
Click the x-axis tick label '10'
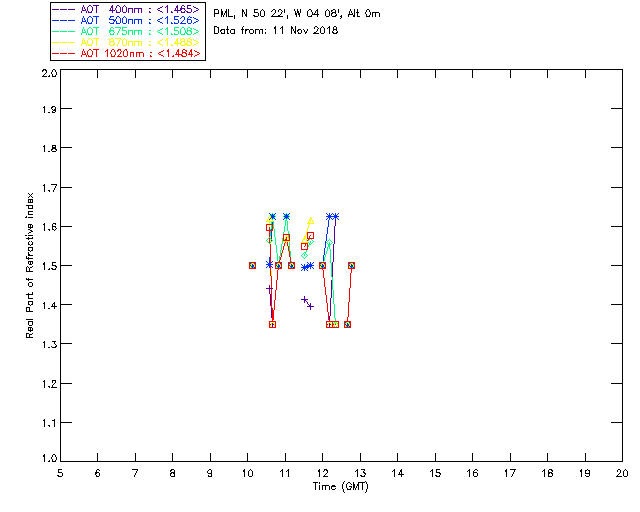click(248, 473)
